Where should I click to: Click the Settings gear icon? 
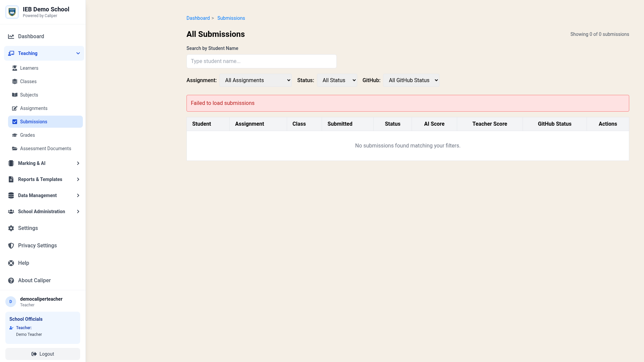tap(11, 228)
